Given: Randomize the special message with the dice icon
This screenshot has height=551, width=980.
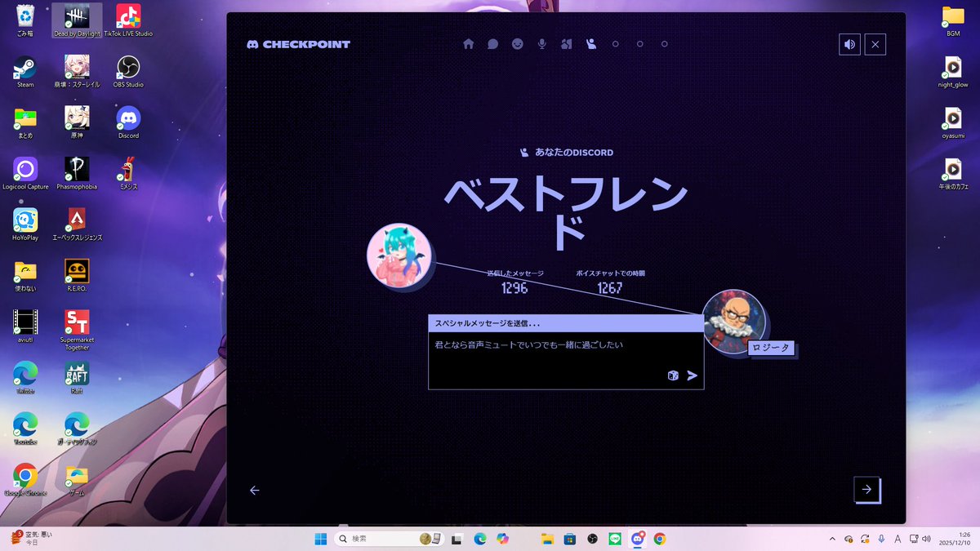Looking at the screenshot, I should point(673,375).
